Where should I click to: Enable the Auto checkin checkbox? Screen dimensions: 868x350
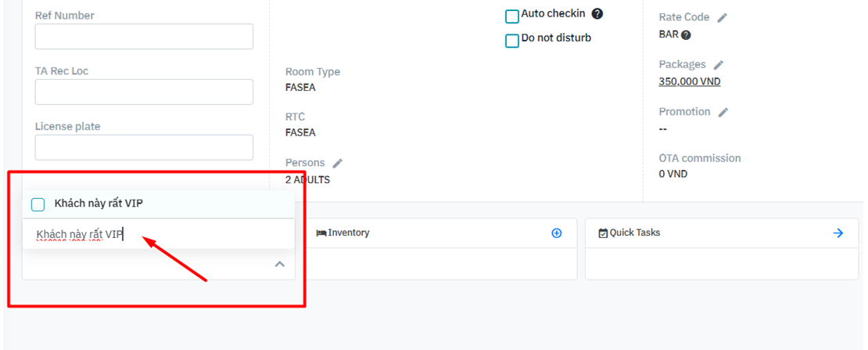coord(512,16)
